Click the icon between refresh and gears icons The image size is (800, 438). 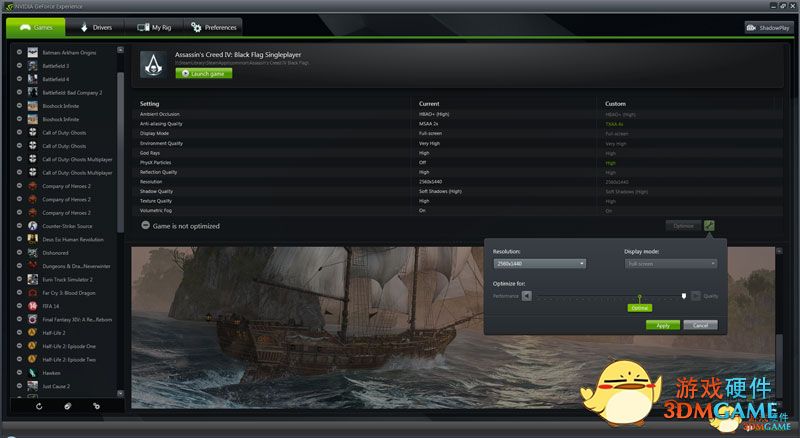pyautogui.click(x=68, y=406)
